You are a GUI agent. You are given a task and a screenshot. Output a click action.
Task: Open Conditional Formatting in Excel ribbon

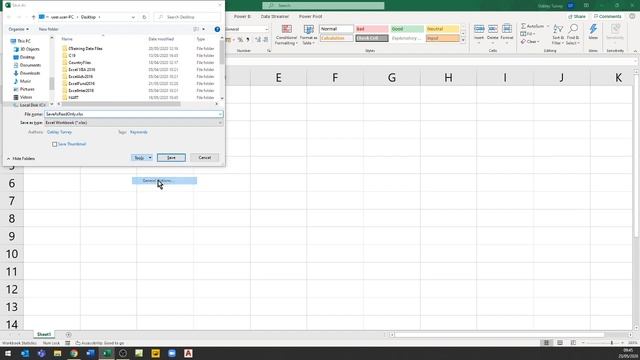(x=287, y=35)
